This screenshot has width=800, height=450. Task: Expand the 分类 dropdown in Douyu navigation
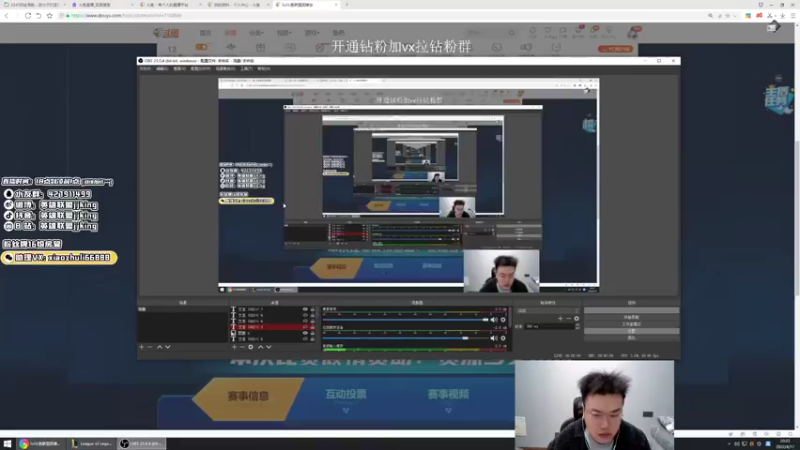tap(256, 33)
